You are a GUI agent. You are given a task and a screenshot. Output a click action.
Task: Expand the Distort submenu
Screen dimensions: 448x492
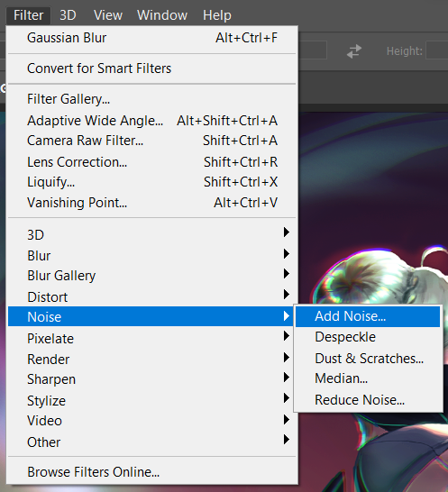pyautogui.click(x=152, y=296)
